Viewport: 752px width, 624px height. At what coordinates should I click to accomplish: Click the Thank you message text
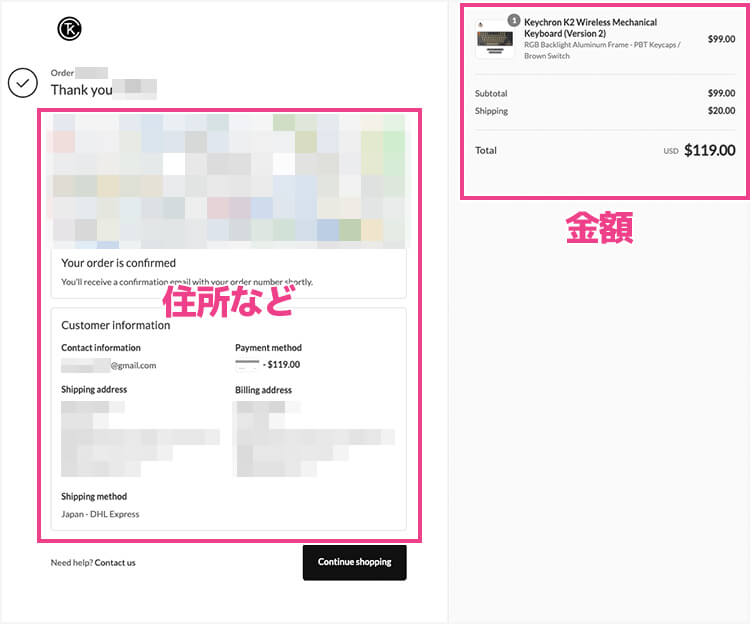[80, 89]
